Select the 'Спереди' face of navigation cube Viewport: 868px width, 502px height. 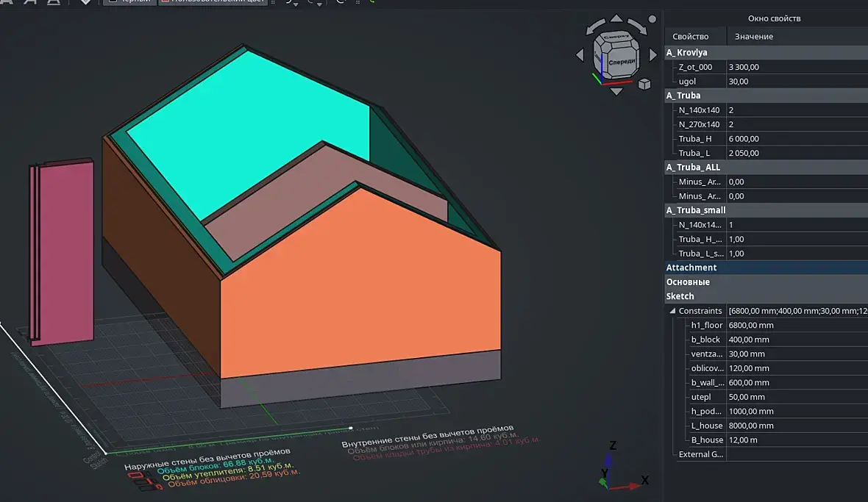click(x=621, y=61)
